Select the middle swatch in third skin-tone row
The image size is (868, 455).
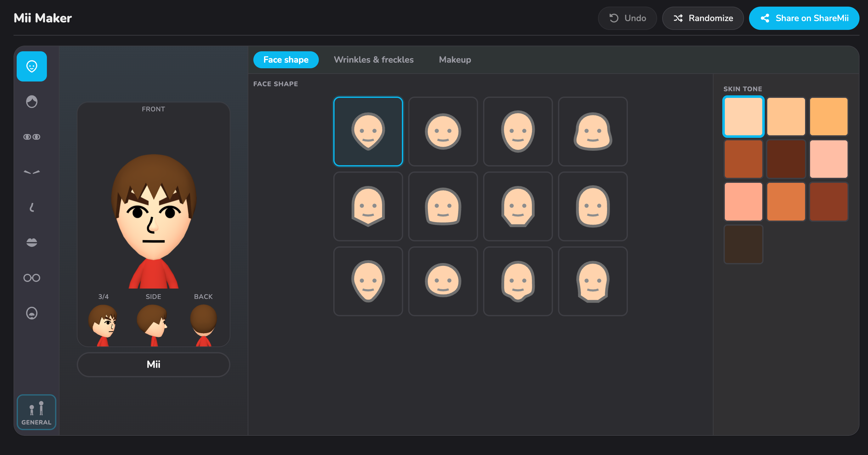786,202
